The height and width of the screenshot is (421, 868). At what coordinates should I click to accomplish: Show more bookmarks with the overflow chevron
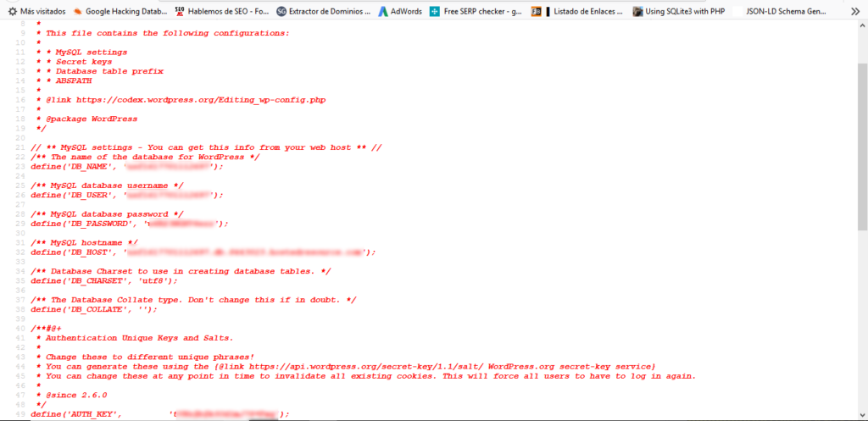pyautogui.click(x=854, y=11)
